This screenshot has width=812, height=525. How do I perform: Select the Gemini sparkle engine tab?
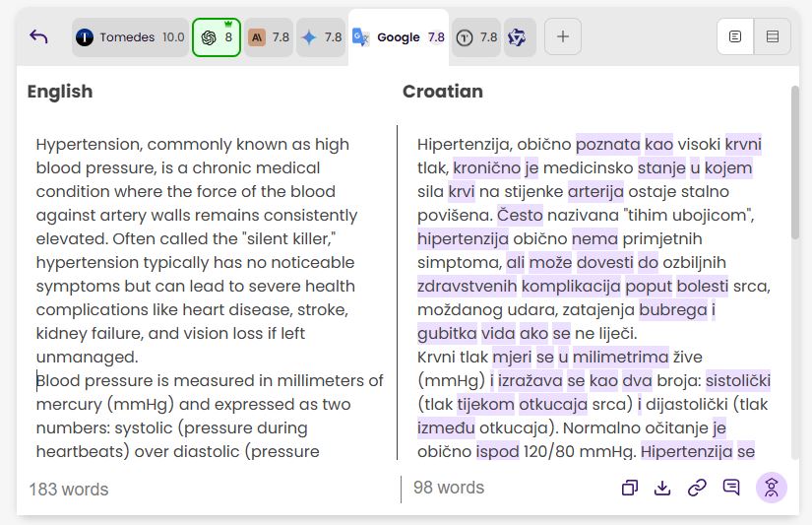[x=322, y=37]
